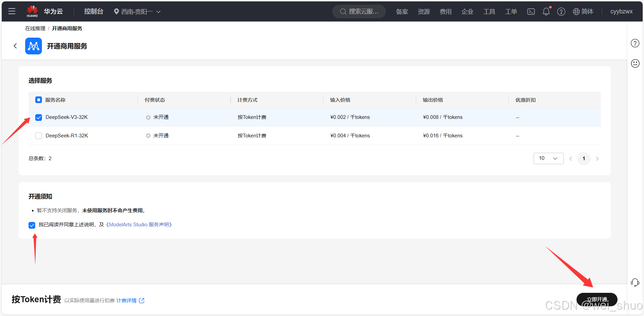Click the 立即开通 button
The image size is (644, 316).
pos(597,299)
